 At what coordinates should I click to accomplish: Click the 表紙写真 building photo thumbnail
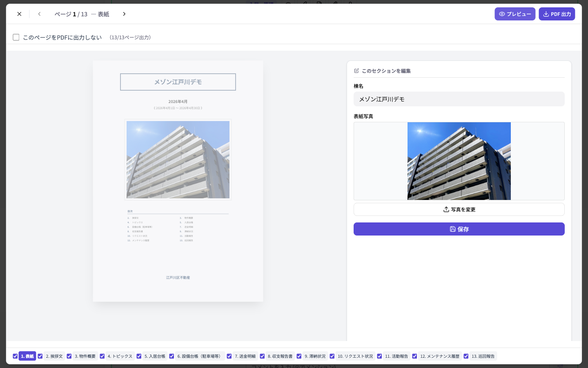459,161
